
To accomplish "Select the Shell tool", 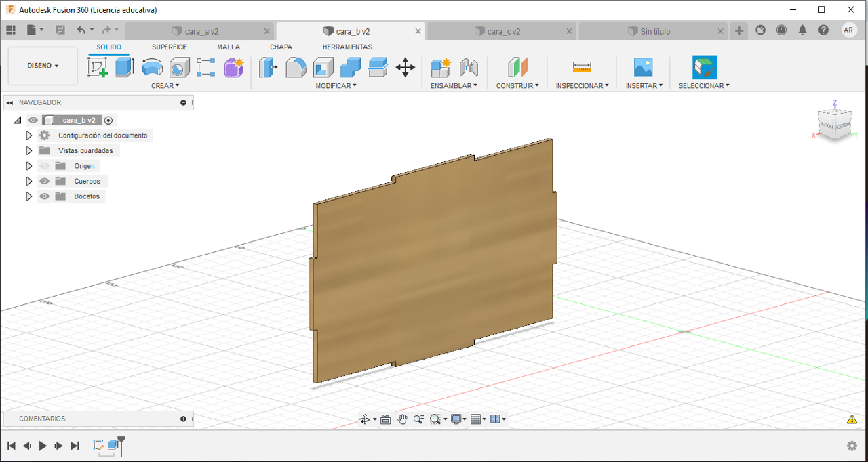I will click(x=323, y=67).
